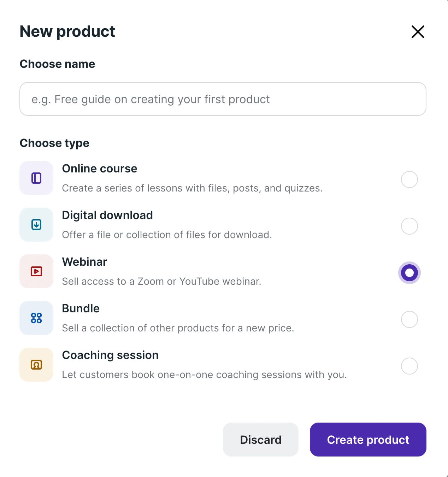Click the Bundle title label

[x=81, y=308]
